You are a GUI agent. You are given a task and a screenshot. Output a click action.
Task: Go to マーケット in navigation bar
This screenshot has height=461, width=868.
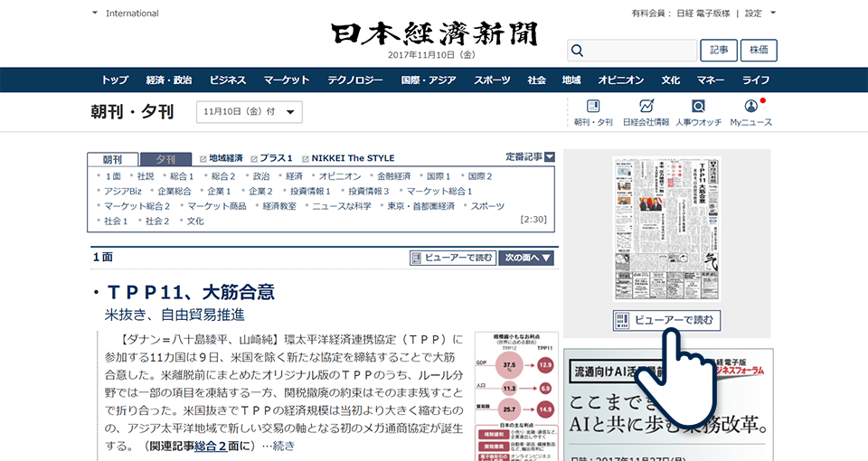287,80
